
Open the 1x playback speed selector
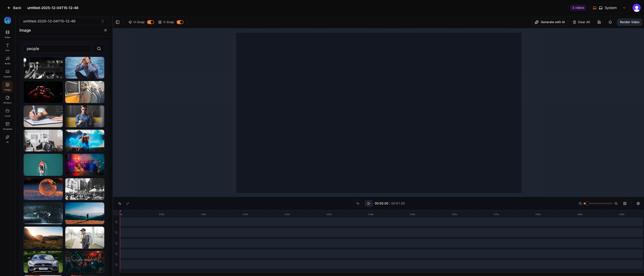pos(358,203)
